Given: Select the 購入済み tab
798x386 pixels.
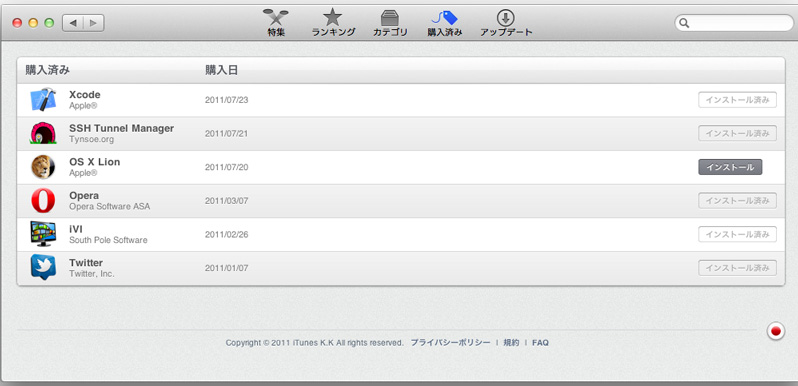Looking at the screenshot, I should pos(445,23).
